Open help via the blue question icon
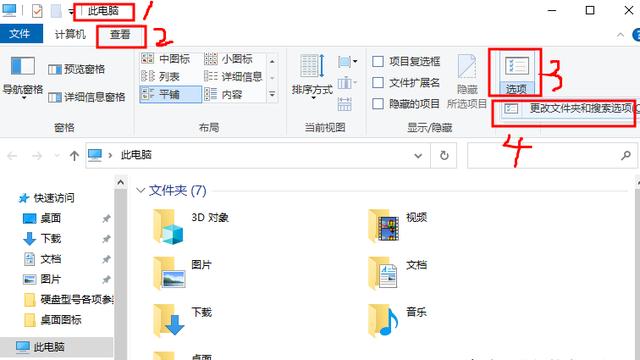This screenshot has height=360, width=640. 636,35
